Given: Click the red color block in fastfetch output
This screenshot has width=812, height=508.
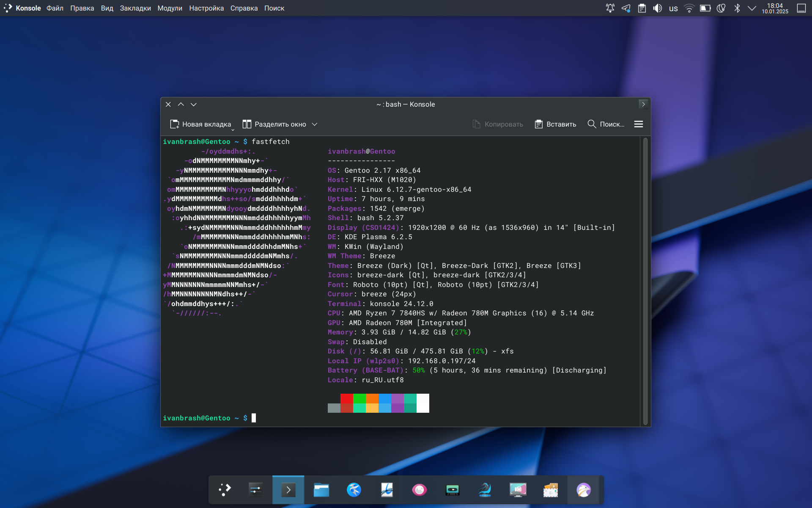Looking at the screenshot, I should coord(346,398).
